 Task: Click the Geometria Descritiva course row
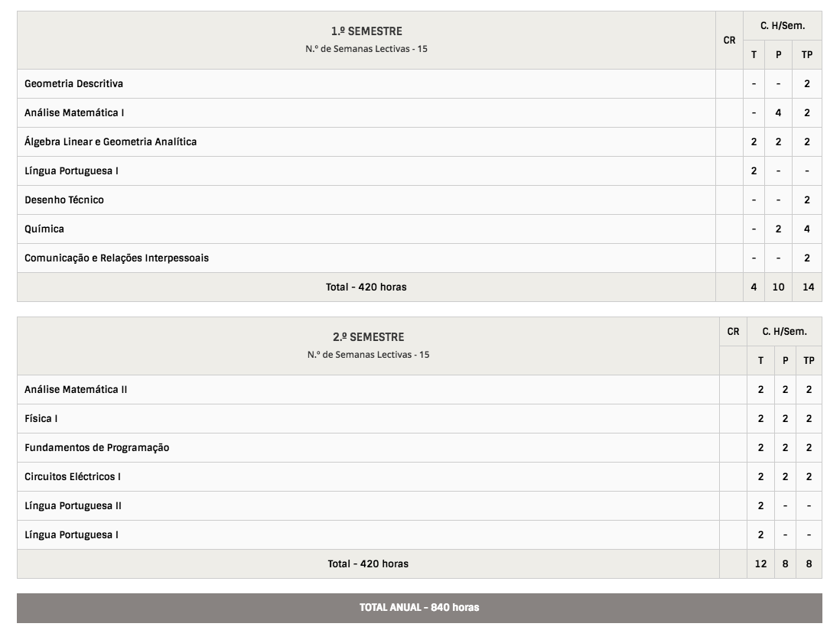pos(73,83)
